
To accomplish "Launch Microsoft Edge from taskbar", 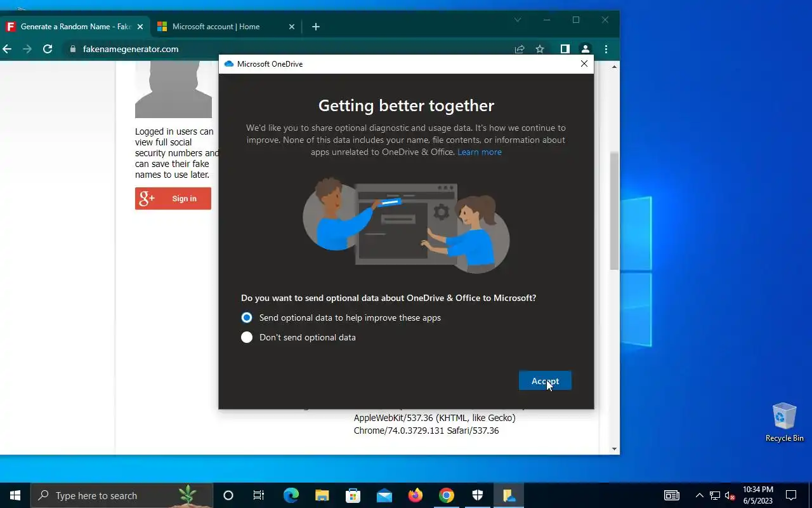I will coord(291,495).
